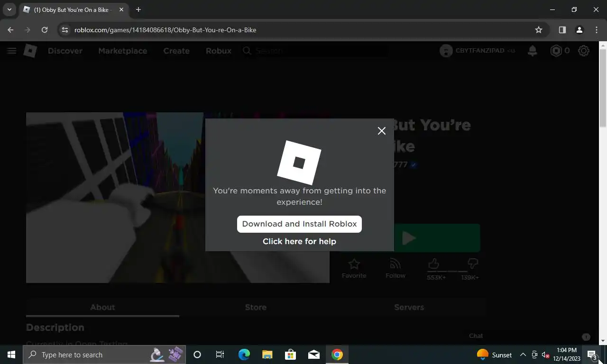Click the Windows taskbar search box

pos(104,355)
